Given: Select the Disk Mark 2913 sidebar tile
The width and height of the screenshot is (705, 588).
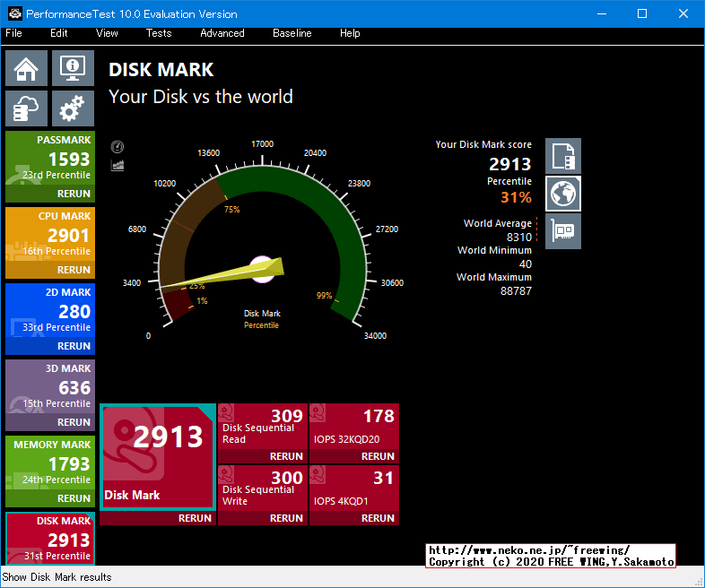Looking at the screenshot, I should [50, 539].
